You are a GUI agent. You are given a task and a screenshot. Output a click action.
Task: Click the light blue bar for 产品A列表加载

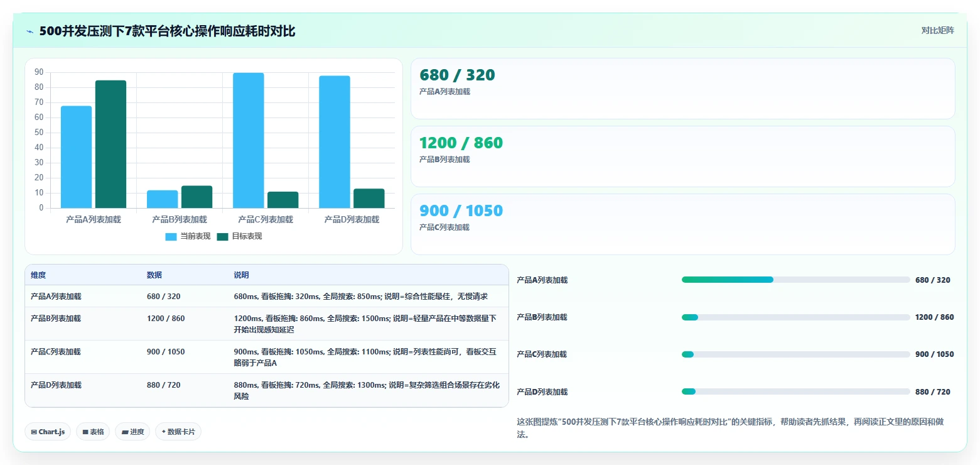pos(77,157)
